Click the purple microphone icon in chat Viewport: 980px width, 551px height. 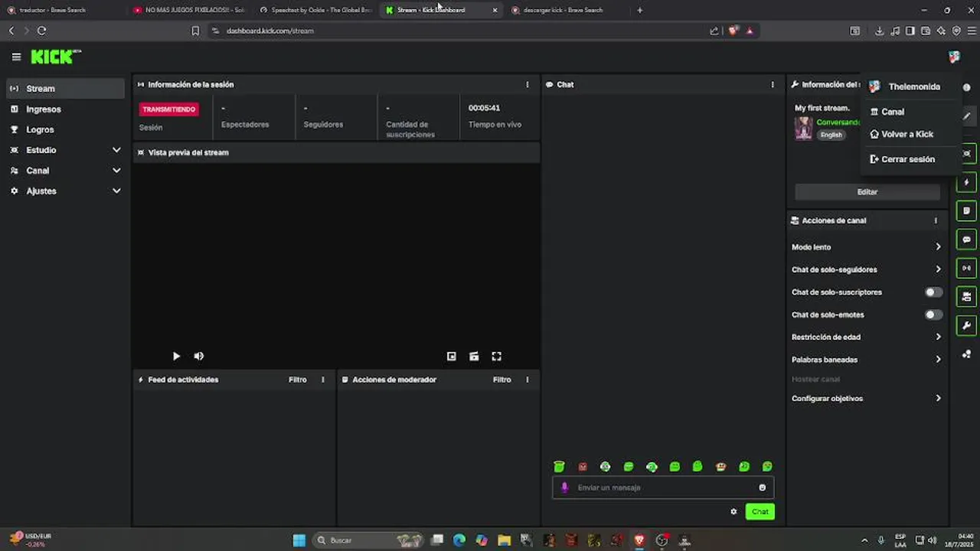pos(565,487)
